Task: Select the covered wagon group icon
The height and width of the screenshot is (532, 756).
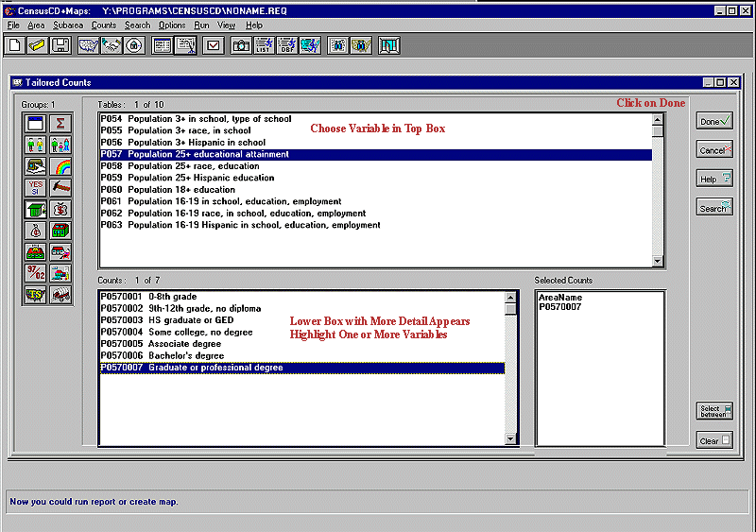Action: pos(60,295)
